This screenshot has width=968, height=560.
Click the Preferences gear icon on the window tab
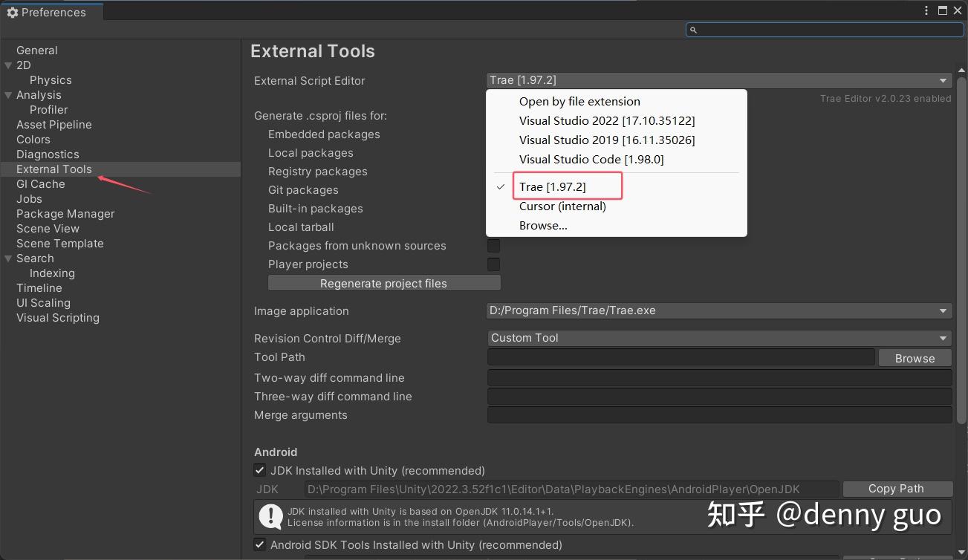tap(12, 12)
